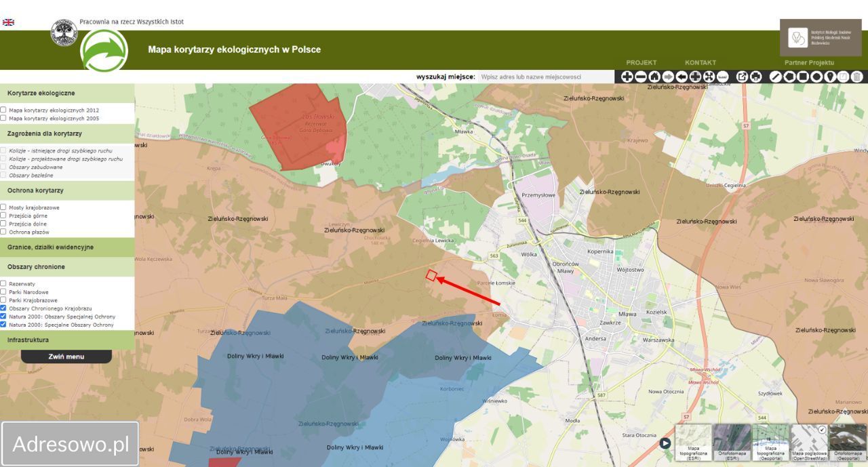Select the text note drawing tool

[844, 77]
